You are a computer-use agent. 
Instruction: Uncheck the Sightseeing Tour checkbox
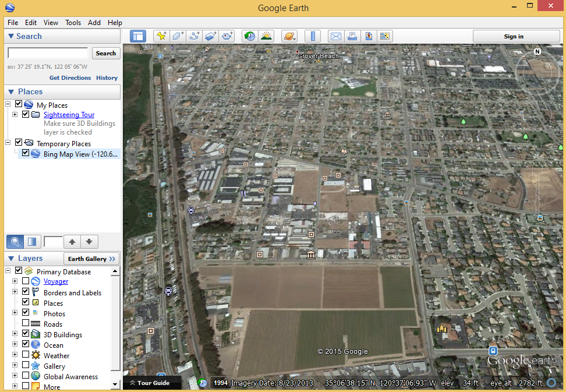pyautogui.click(x=26, y=114)
